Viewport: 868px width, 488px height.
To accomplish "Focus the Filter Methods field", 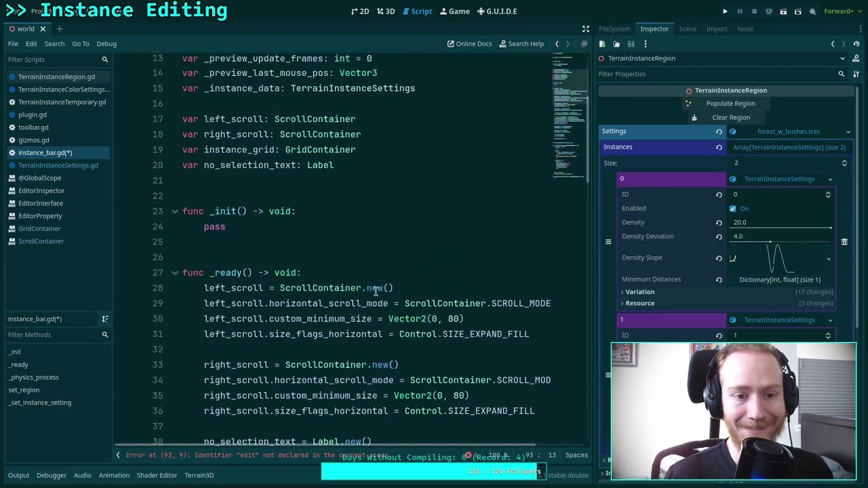I will point(57,335).
